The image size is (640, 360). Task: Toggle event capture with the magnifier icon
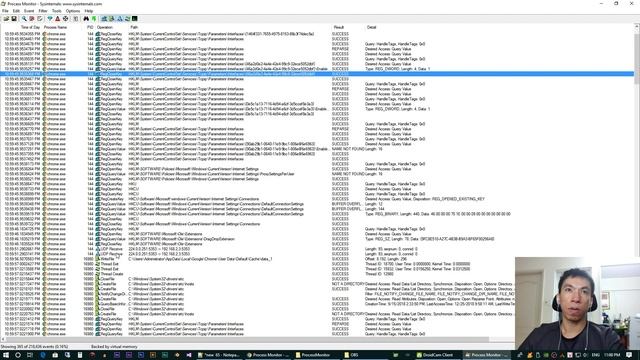pos(24,19)
